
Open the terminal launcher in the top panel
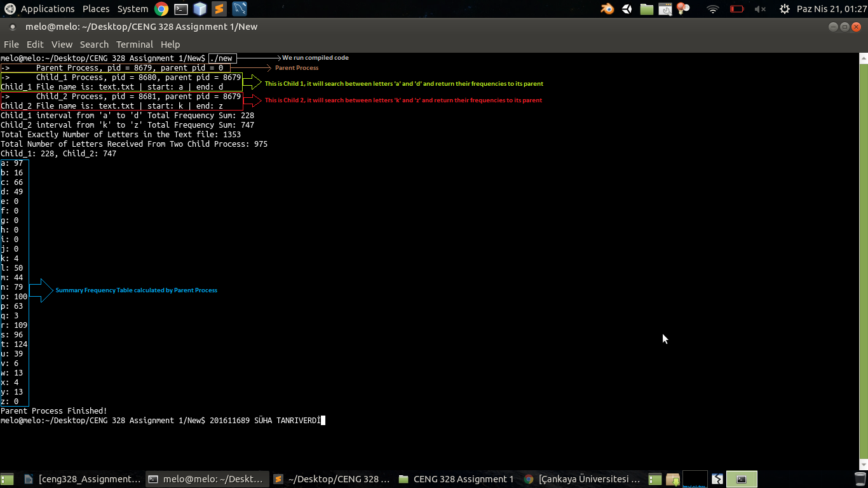[180, 9]
